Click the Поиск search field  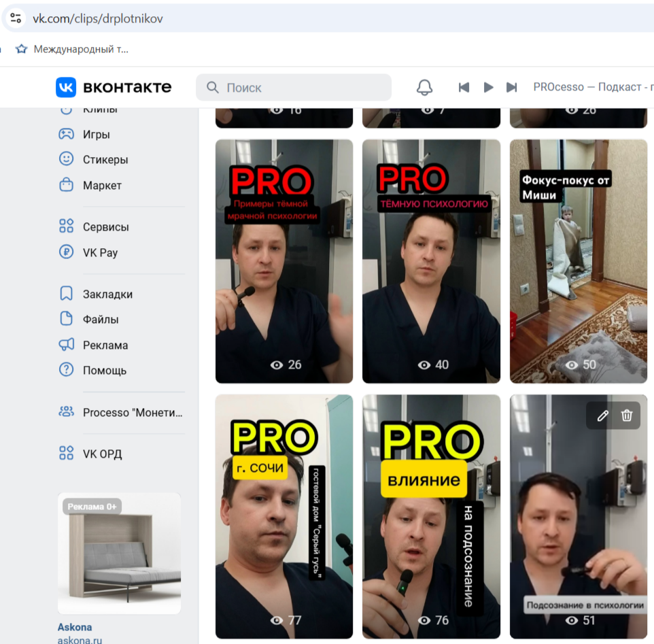(x=294, y=88)
